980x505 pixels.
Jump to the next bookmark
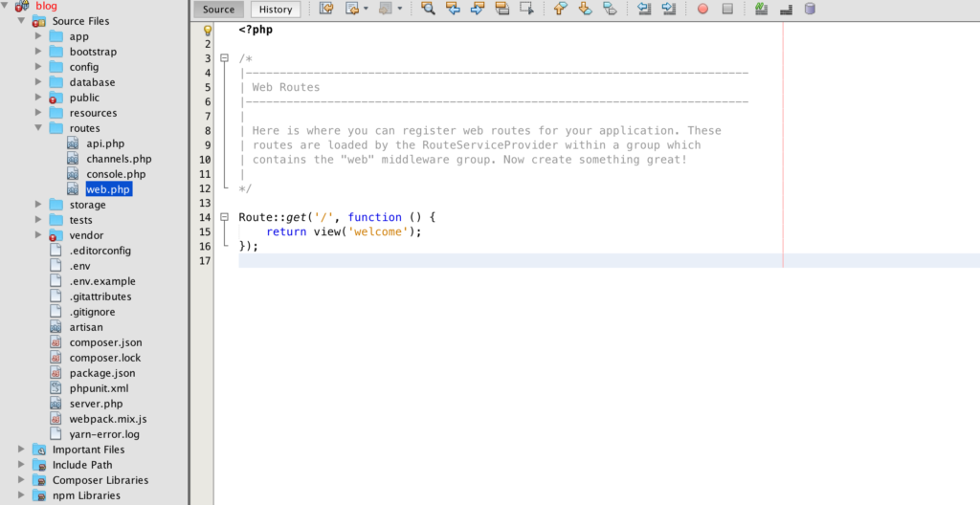(x=585, y=9)
